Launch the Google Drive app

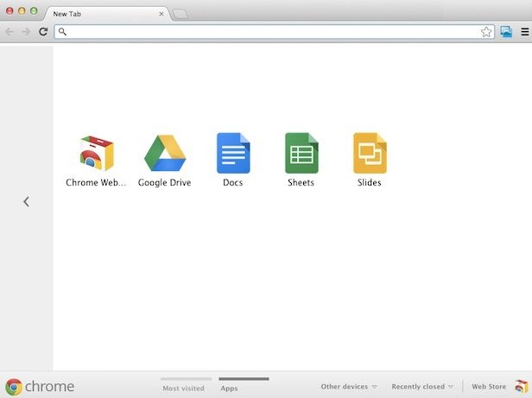[x=165, y=153]
